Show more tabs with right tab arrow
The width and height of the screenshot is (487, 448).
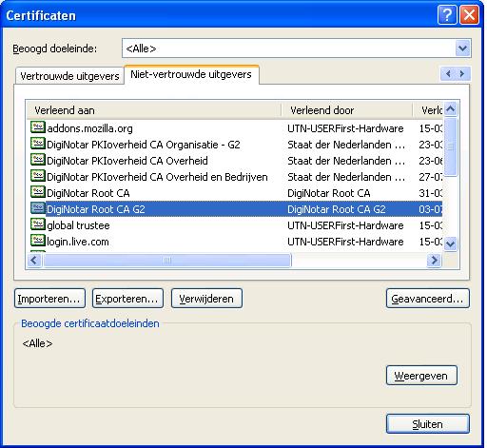(x=462, y=74)
